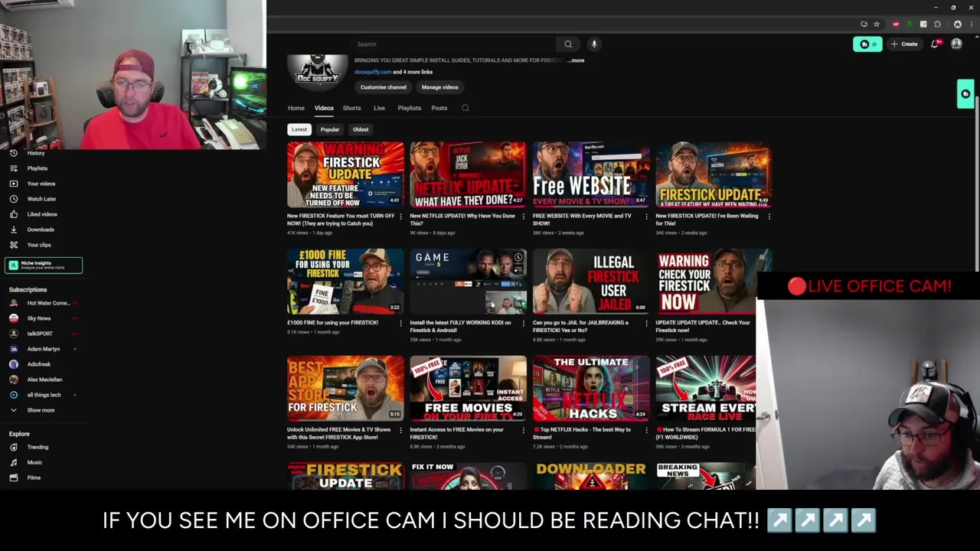980x551 pixels.
Task: Search within the channel using the magnifier
Action: point(465,108)
